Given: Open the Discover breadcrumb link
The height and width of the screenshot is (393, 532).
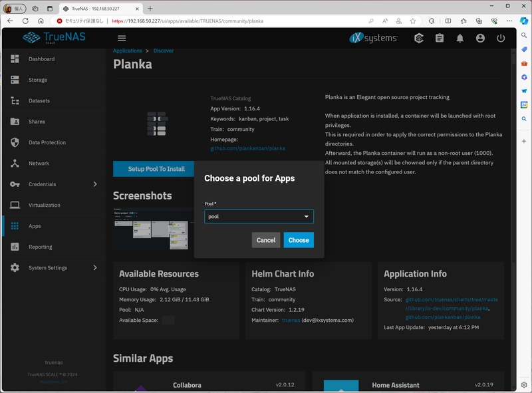Looking at the screenshot, I should (164, 51).
